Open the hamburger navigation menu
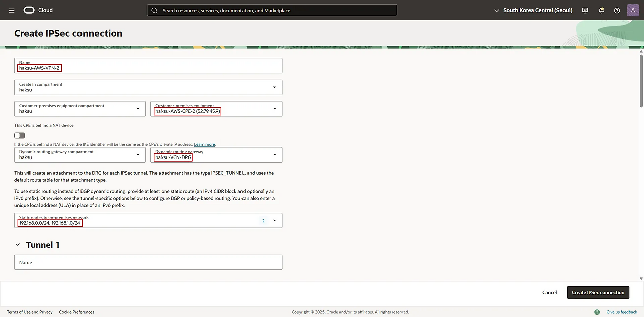Viewport: 644px width, 317px height. (12, 10)
